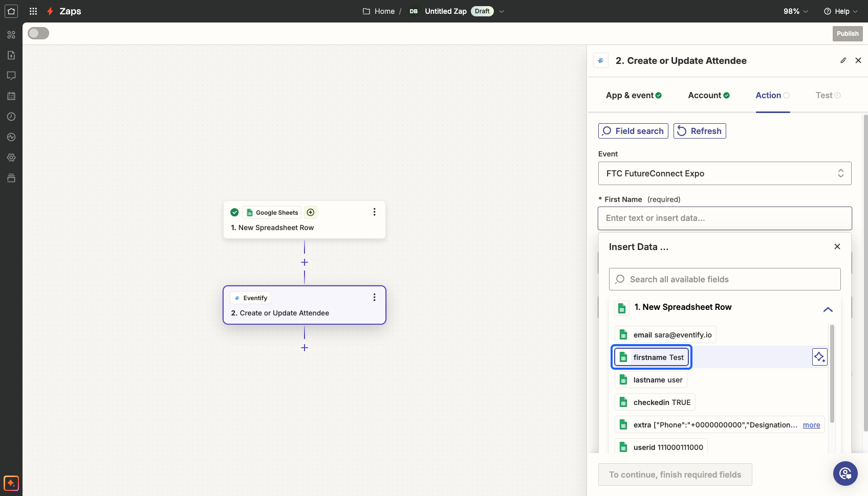This screenshot has width=868, height=496.
Task: Collapse the New Spreadsheet Row section
Action: pyautogui.click(x=828, y=309)
